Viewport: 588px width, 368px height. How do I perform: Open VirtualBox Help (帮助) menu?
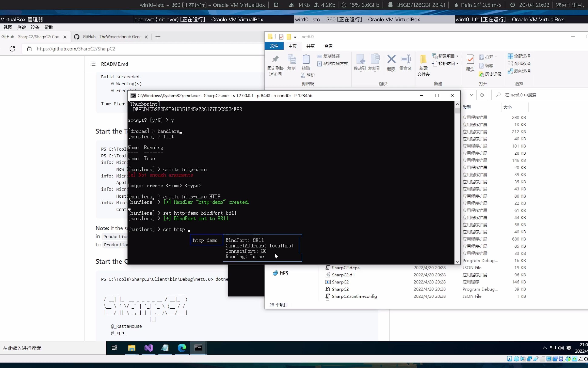point(49,27)
